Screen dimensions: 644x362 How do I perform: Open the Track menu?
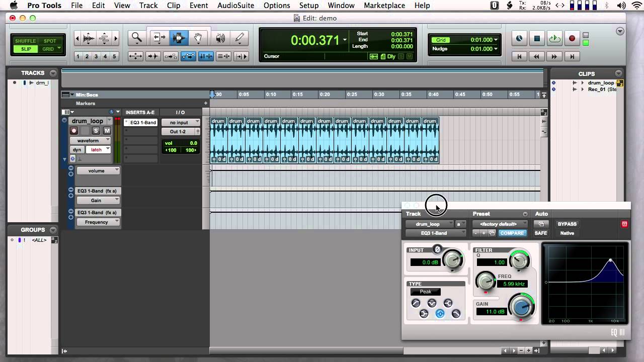tap(148, 6)
